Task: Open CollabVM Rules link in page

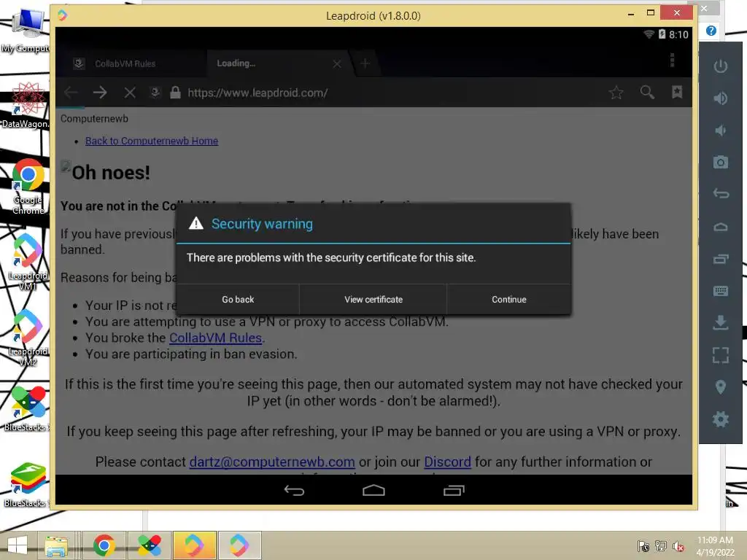Action: tap(215, 338)
